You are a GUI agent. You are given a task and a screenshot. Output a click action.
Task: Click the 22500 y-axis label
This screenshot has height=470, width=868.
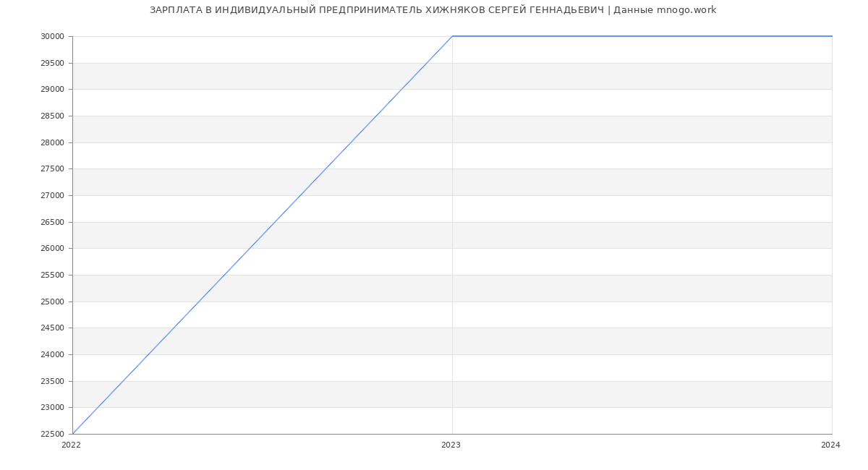click(53, 434)
